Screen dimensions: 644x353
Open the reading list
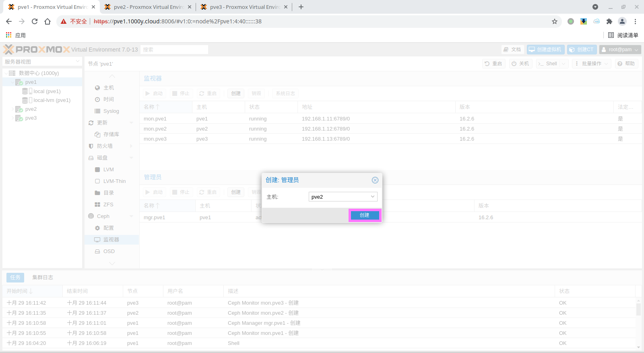click(x=623, y=35)
